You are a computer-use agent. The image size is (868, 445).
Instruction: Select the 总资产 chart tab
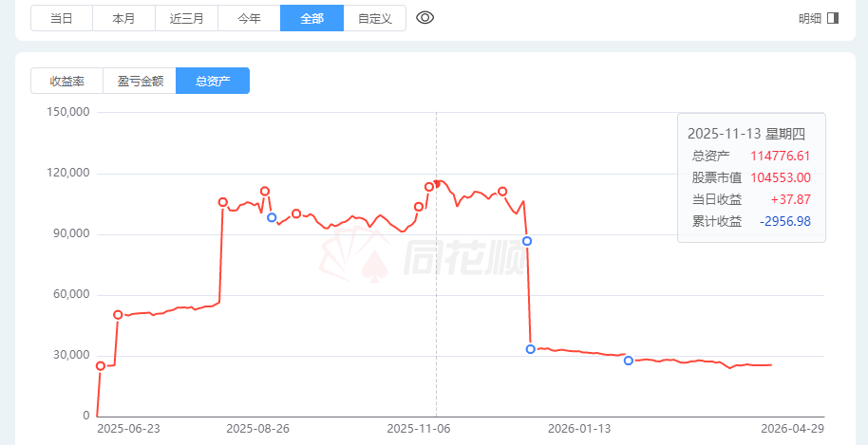coord(213,82)
